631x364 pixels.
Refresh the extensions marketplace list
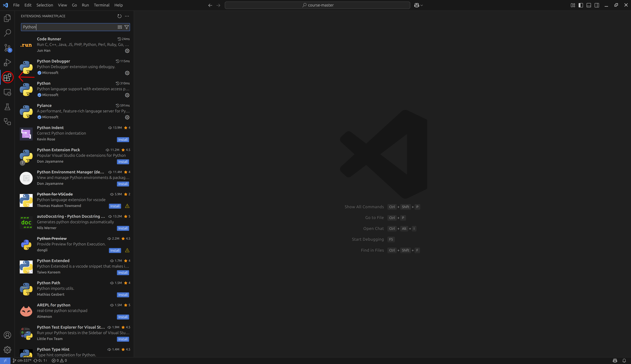click(x=119, y=16)
